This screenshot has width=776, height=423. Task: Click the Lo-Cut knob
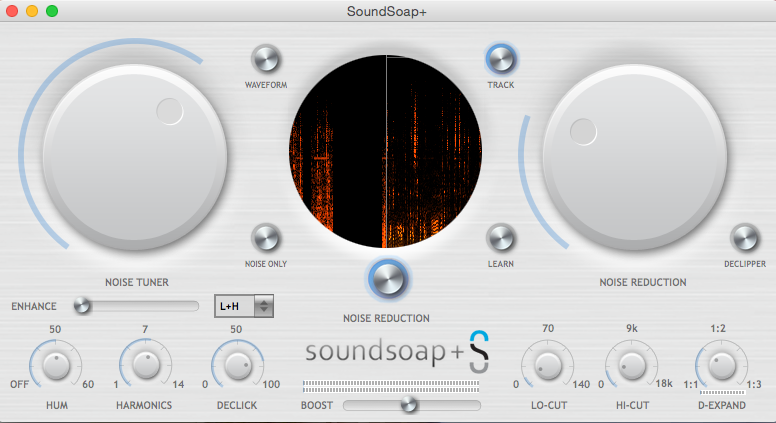[x=548, y=366]
